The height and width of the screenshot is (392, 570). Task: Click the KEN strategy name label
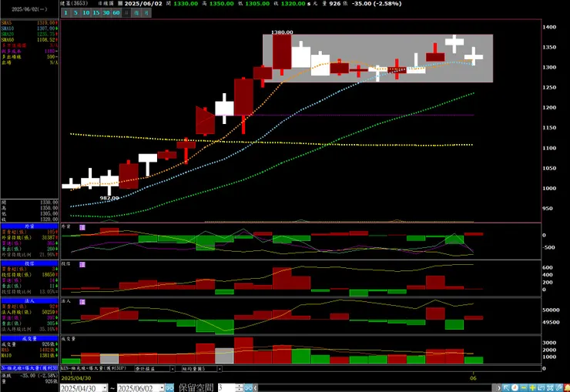coord(93,368)
